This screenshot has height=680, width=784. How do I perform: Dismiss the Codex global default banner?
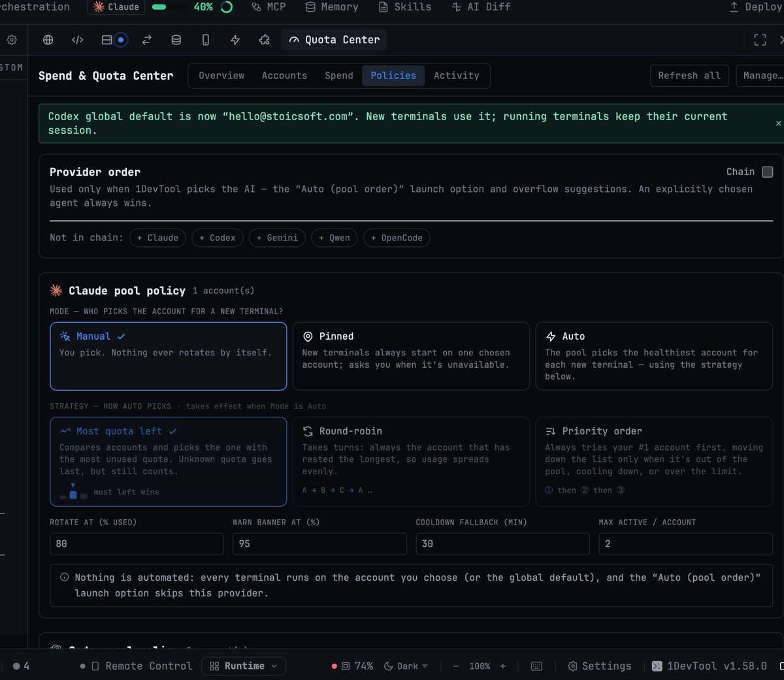[778, 123]
